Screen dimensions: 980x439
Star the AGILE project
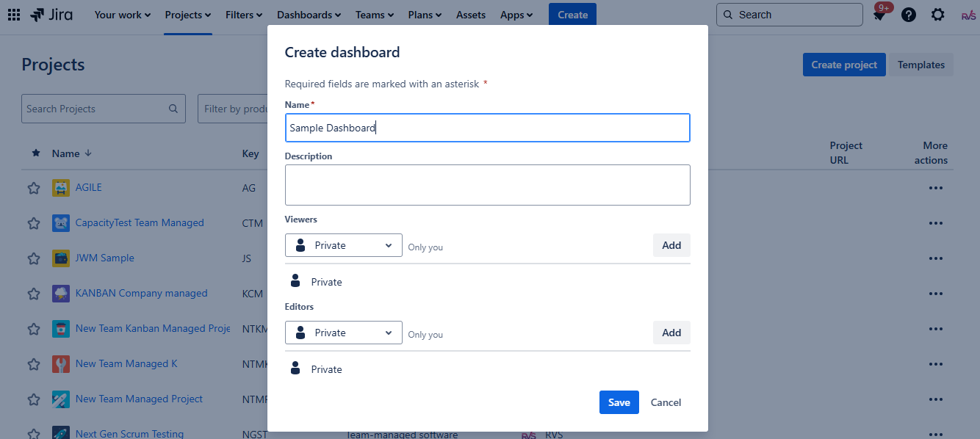click(x=34, y=188)
